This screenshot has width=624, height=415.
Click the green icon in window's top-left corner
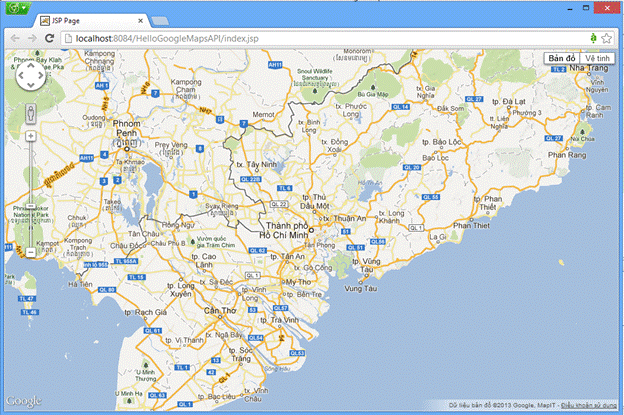[17, 8]
